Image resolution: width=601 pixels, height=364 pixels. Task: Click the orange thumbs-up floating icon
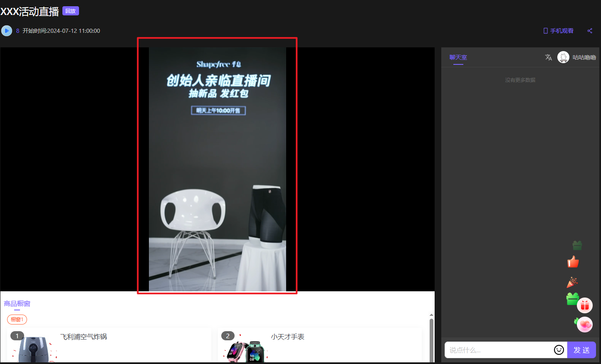(573, 262)
